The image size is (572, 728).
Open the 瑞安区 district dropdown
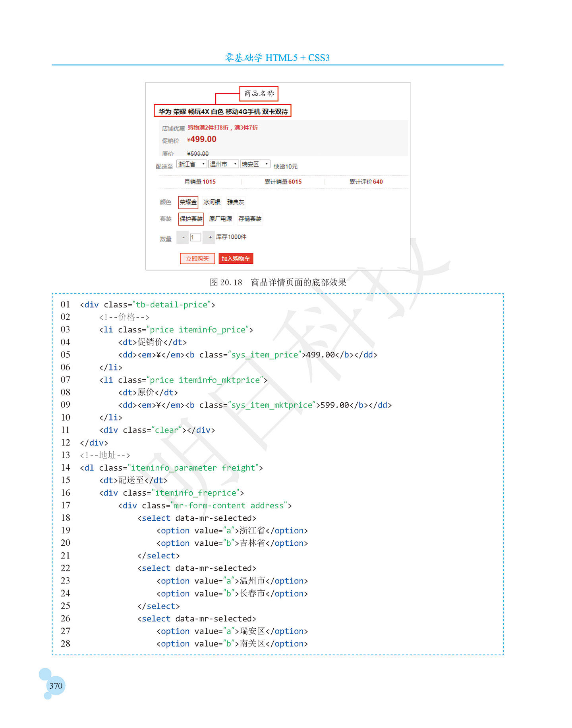point(255,164)
